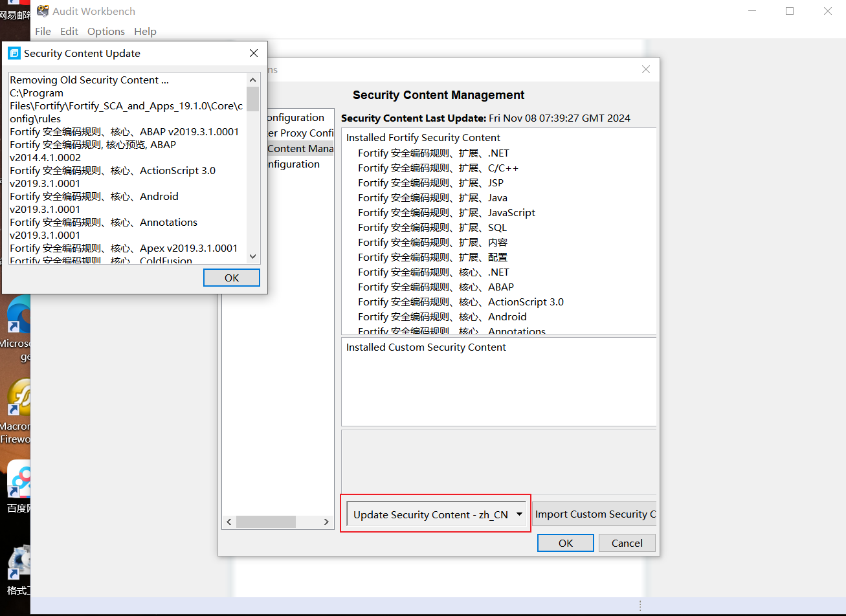
Task: Open the 格式工厂 desktop shortcut
Action: [18, 569]
